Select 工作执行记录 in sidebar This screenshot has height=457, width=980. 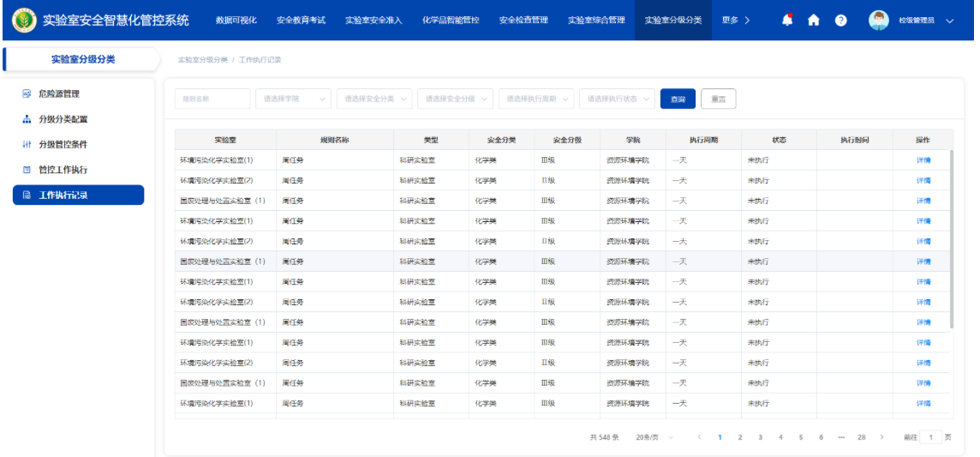tap(78, 195)
